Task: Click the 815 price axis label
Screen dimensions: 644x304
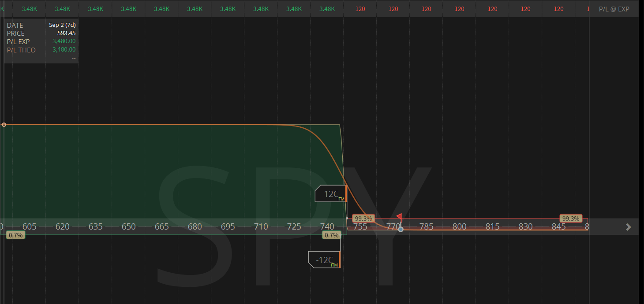Action: click(493, 226)
